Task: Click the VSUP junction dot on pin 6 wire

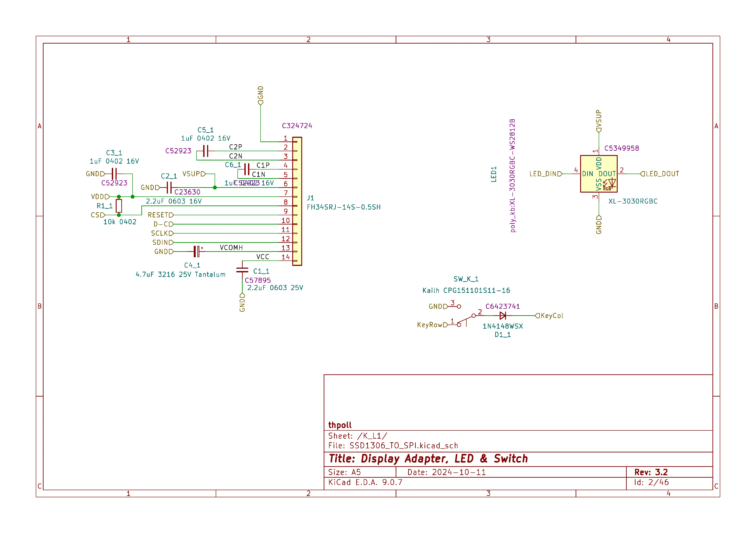Action: 215,187
